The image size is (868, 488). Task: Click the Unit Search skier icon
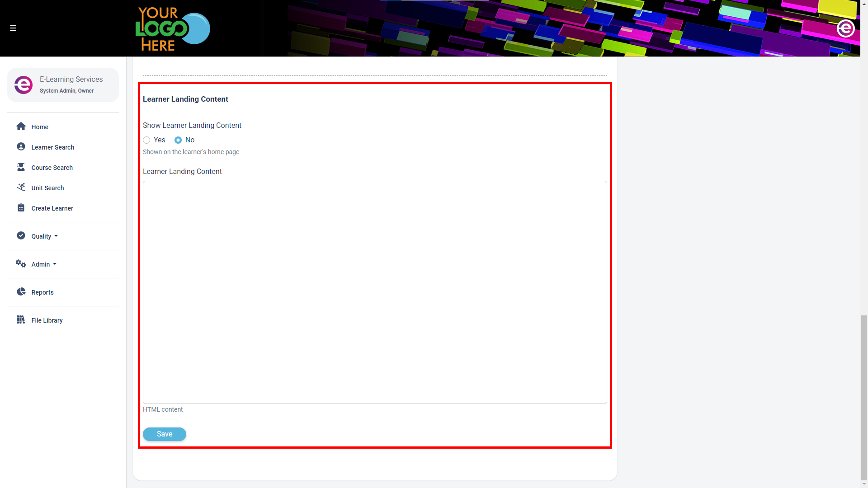coord(21,188)
